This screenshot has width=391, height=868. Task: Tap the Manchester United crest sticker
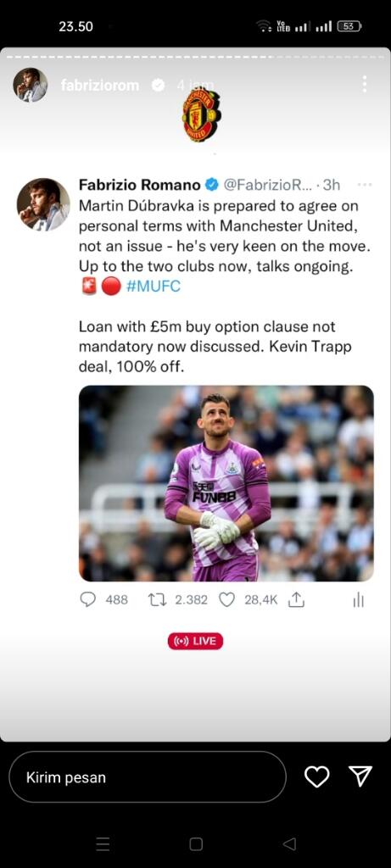click(x=202, y=115)
